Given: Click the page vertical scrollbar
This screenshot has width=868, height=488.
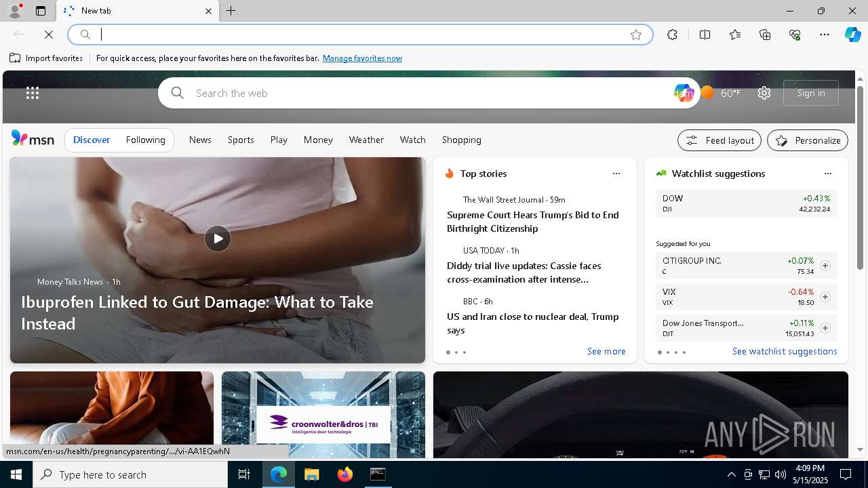Looking at the screenshot, I should point(860,178).
